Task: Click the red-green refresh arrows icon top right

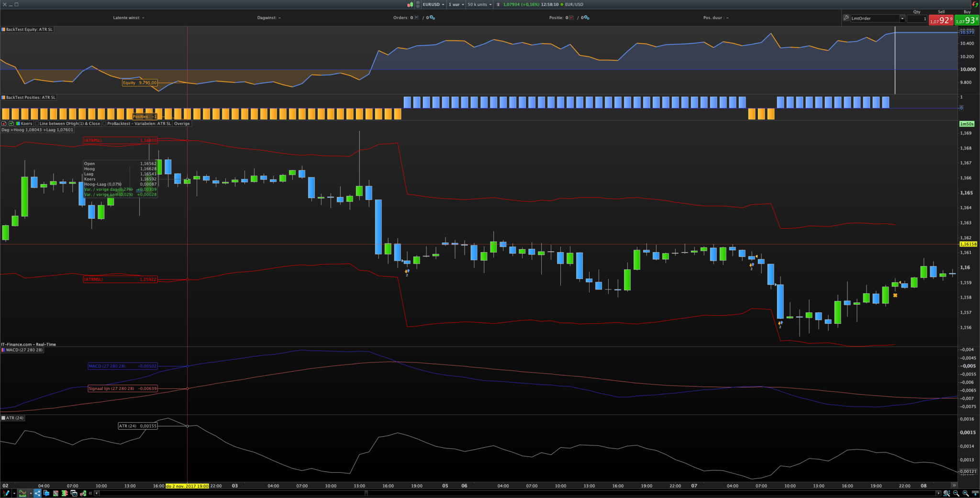Action: pyautogui.click(x=975, y=4)
